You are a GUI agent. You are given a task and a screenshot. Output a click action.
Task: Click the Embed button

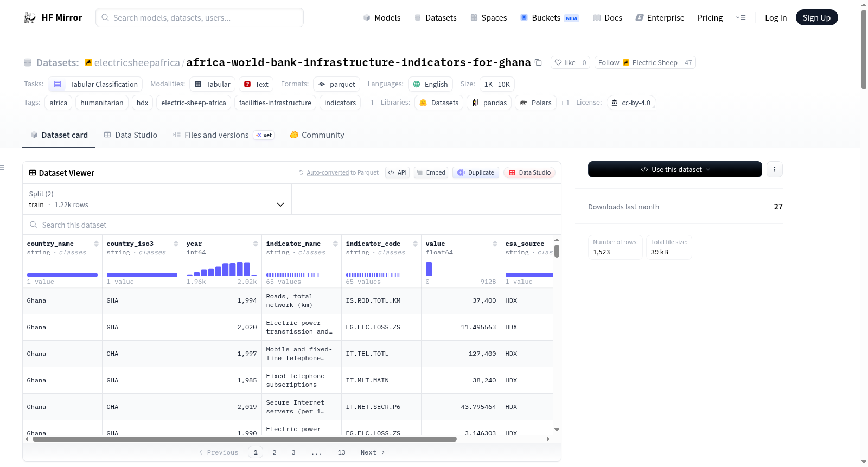(x=431, y=172)
